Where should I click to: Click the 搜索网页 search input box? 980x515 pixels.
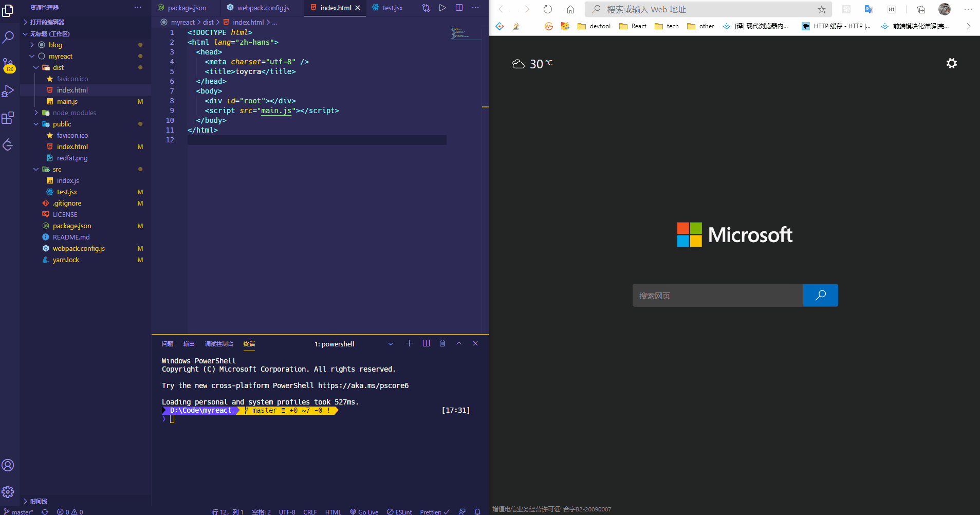(718, 296)
